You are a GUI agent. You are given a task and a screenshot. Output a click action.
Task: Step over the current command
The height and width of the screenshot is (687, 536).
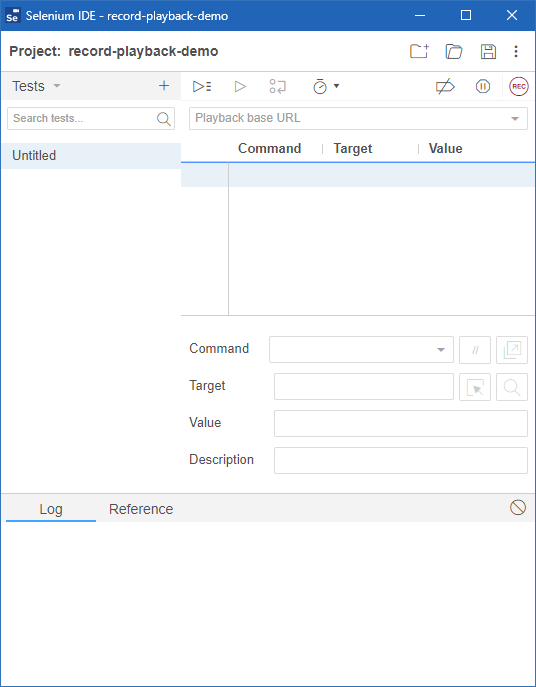coord(277,86)
